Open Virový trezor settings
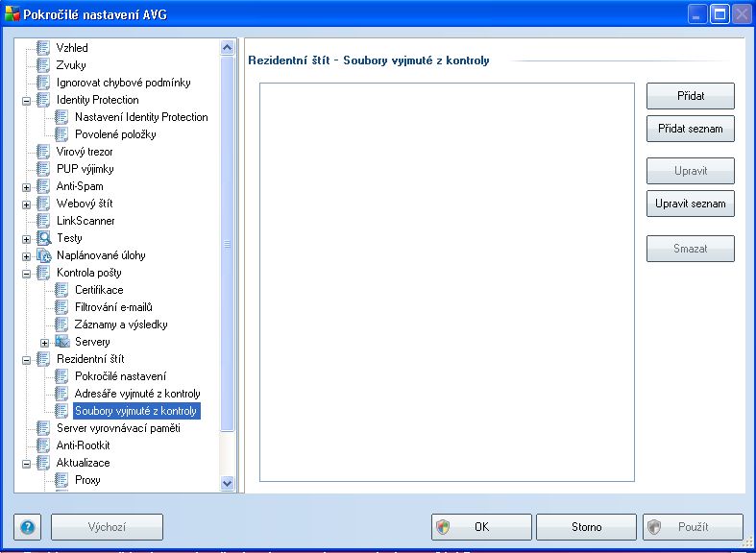The height and width of the screenshot is (553, 756). coord(85,152)
